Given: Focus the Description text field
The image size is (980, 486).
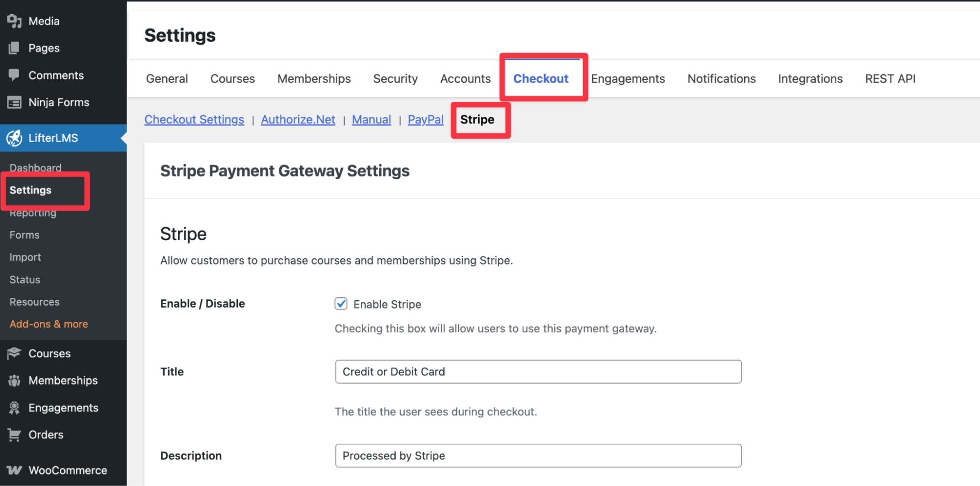Looking at the screenshot, I should [x=538, y=456].
